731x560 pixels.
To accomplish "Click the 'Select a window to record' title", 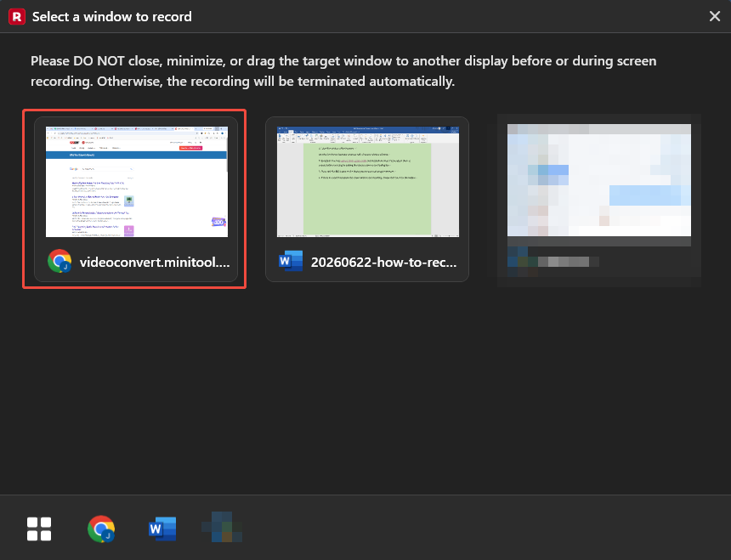I will [x=112, y=17].
